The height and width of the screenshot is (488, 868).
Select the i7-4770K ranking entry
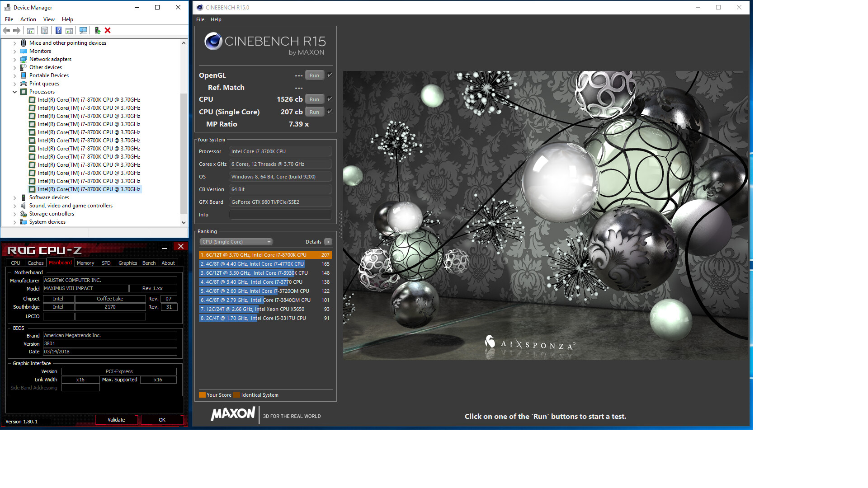265,264
